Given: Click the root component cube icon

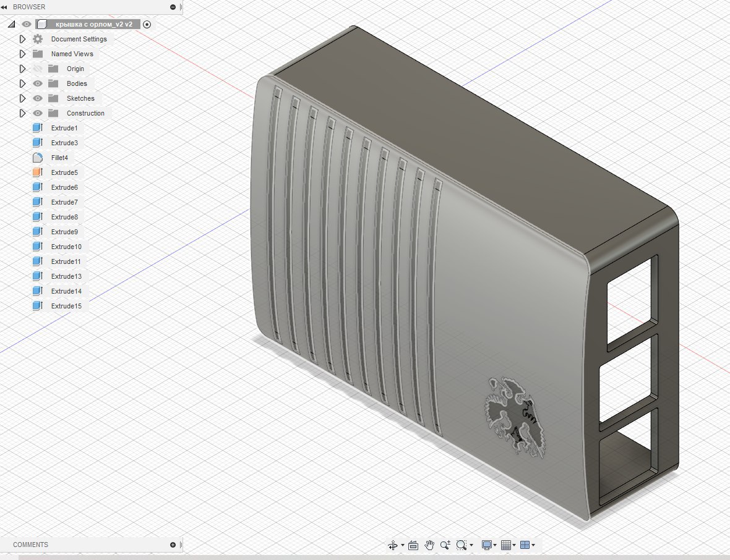Looking at the screenshot, I should point(42,24).
